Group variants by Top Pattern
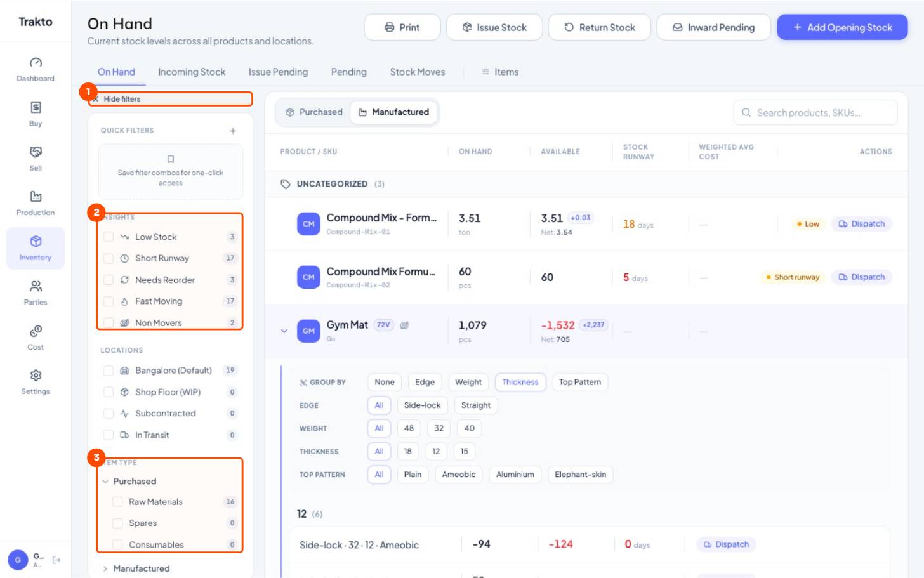 pyautogui.click(x=580, y=382)
